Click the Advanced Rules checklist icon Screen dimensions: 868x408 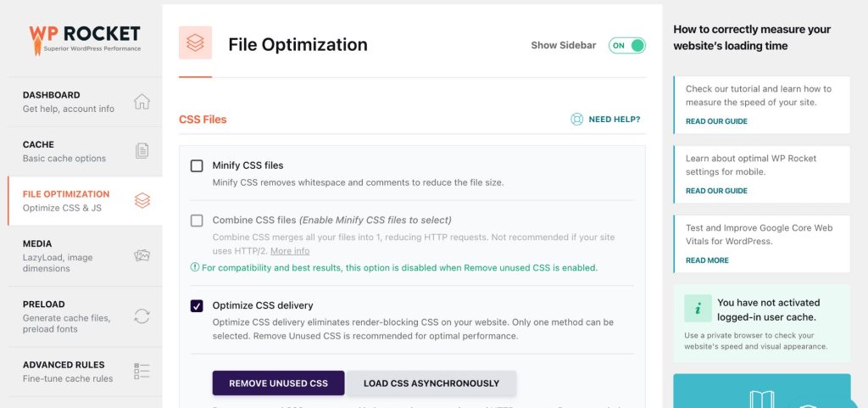tap(142, 371)
